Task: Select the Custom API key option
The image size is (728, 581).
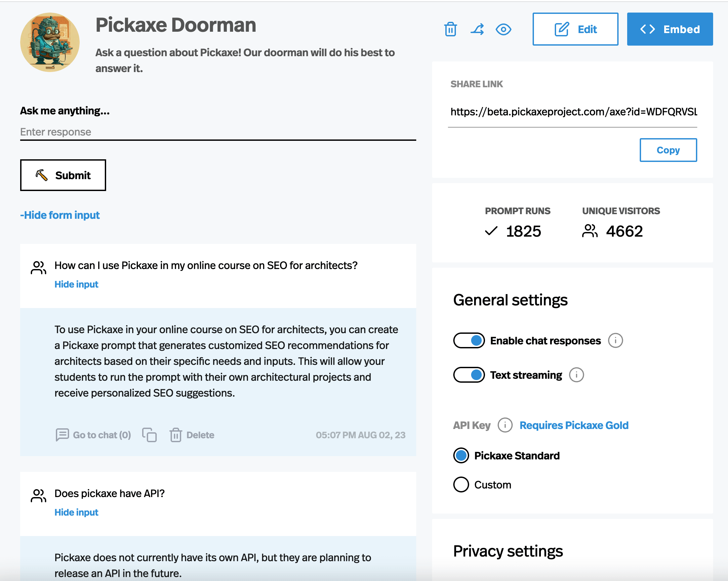Action: tap(461, 485)
